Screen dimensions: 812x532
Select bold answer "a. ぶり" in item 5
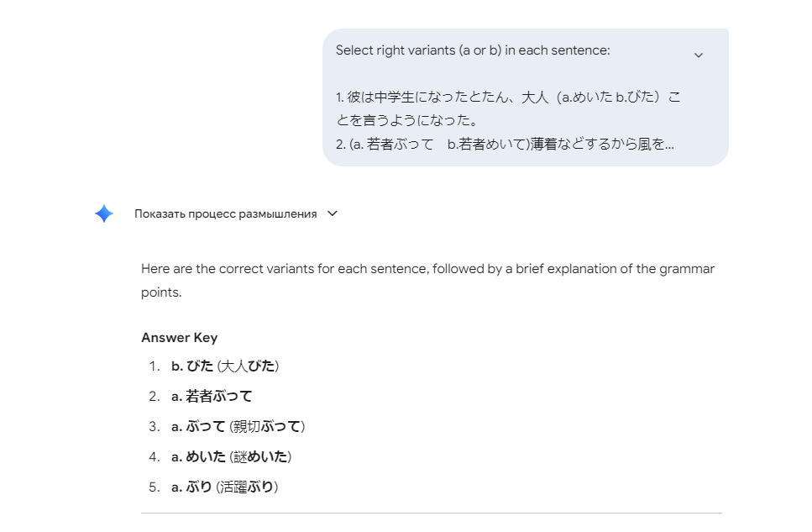[191, 487]
